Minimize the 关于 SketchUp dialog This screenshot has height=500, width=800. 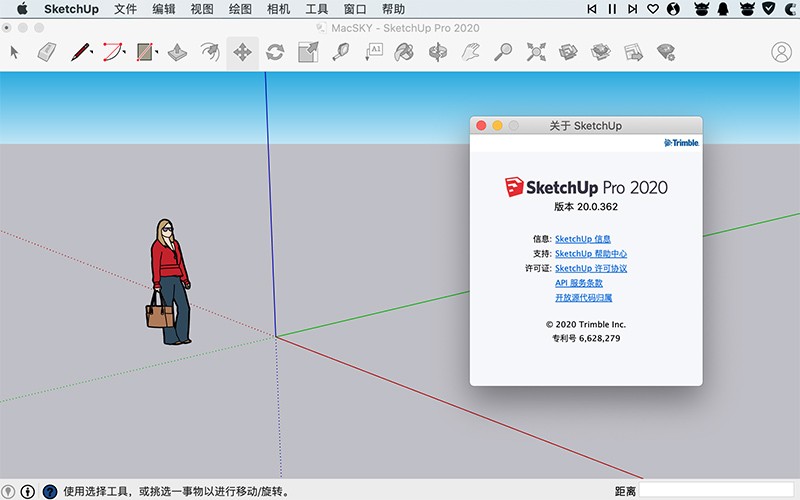(497, 126)
